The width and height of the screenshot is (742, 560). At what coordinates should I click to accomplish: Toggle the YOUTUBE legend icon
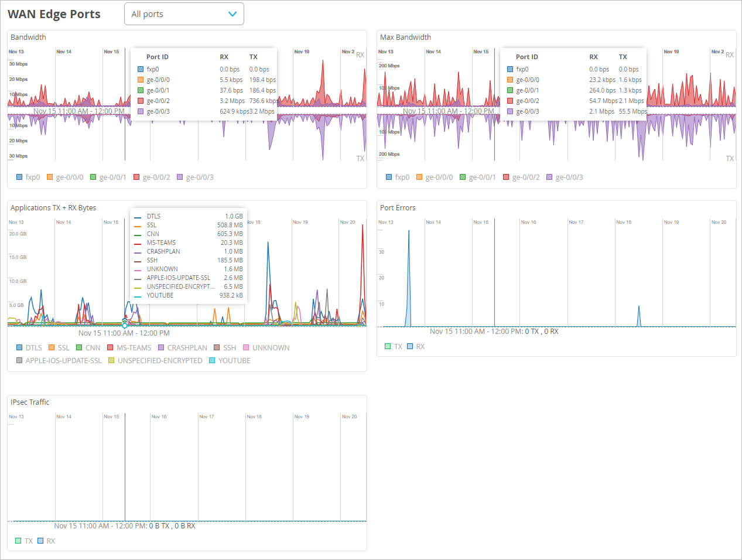212,360
